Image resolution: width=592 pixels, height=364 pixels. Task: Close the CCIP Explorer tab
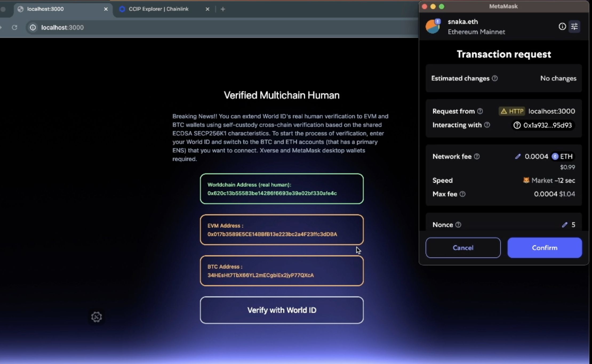207,9
